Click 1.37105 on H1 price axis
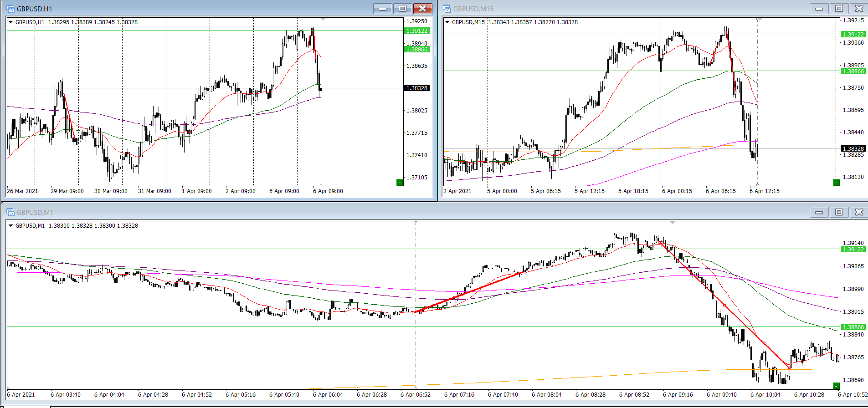Screen dimensions: 868x408 (417, 177)
